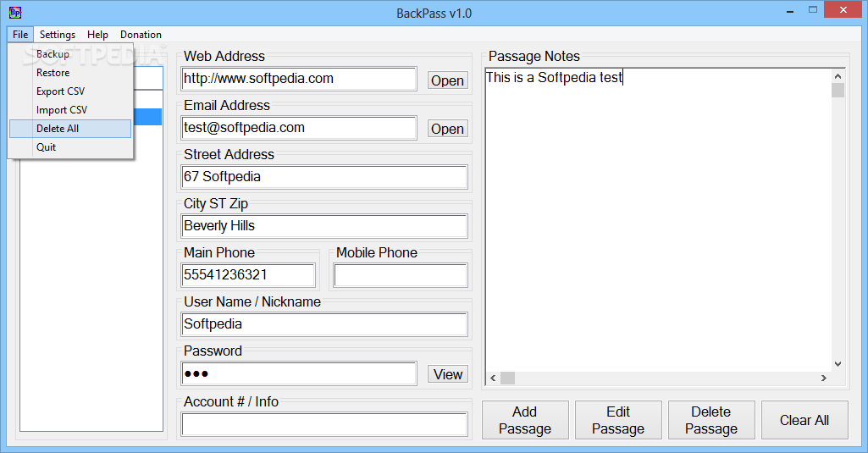The height and width of the screenshot is (453, 868).
Task: Click inside the Passage Notes text area
Action: click(x=658, y=222)
